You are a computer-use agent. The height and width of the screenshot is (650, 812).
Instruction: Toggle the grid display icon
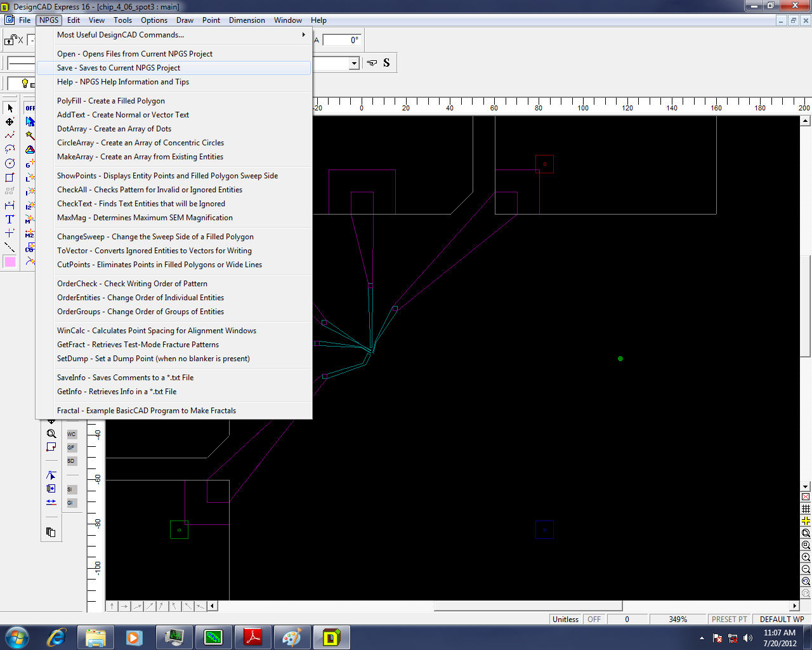click(x=806, y=509)
